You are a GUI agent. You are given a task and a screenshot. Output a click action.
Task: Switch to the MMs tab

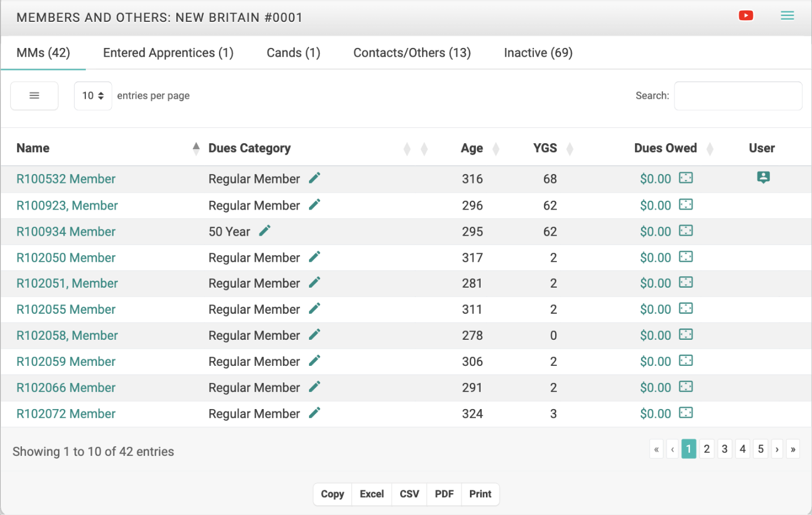[x=43, y=53]
